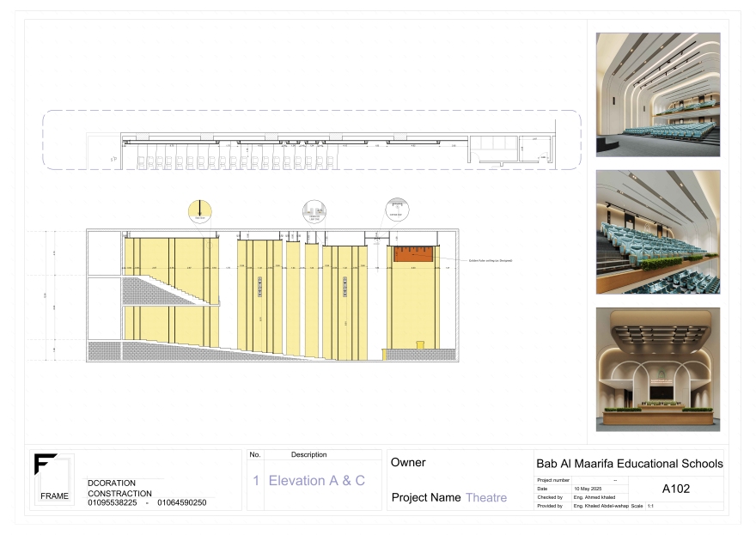Viewport: 756px width, 535px height.
Task: Click the small yellow podium on stage
Action: point(420,345)
